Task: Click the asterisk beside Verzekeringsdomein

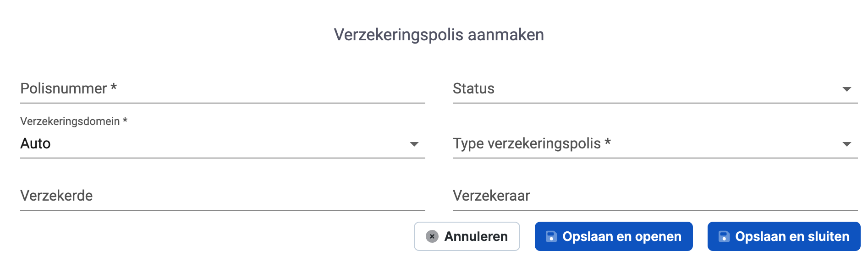Action: (x=125, y=120)
